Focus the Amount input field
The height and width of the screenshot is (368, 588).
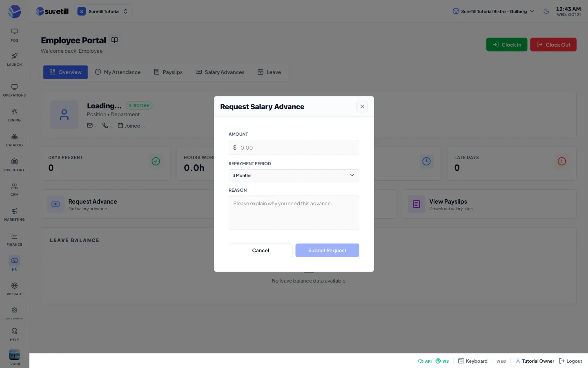click(294, 148)
